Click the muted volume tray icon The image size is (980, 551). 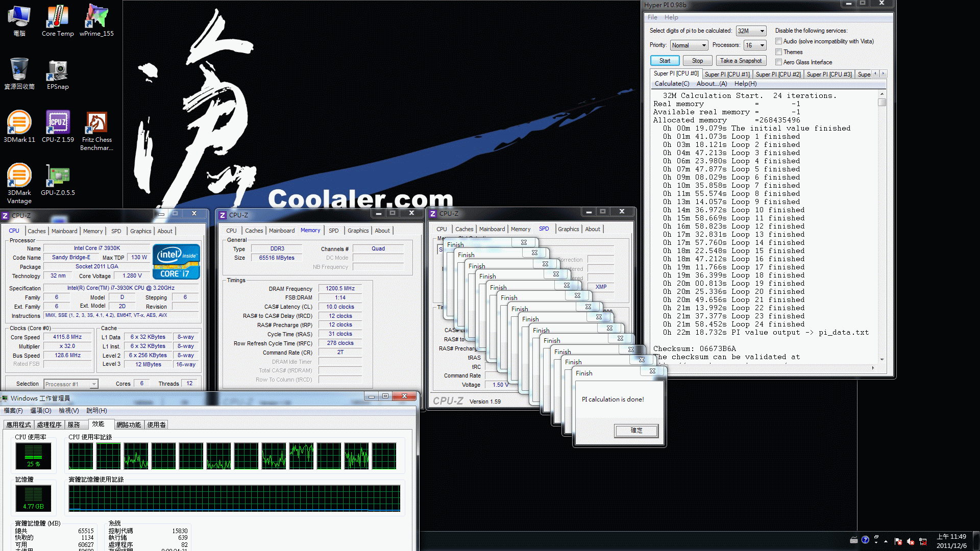(x=911, y=541)
